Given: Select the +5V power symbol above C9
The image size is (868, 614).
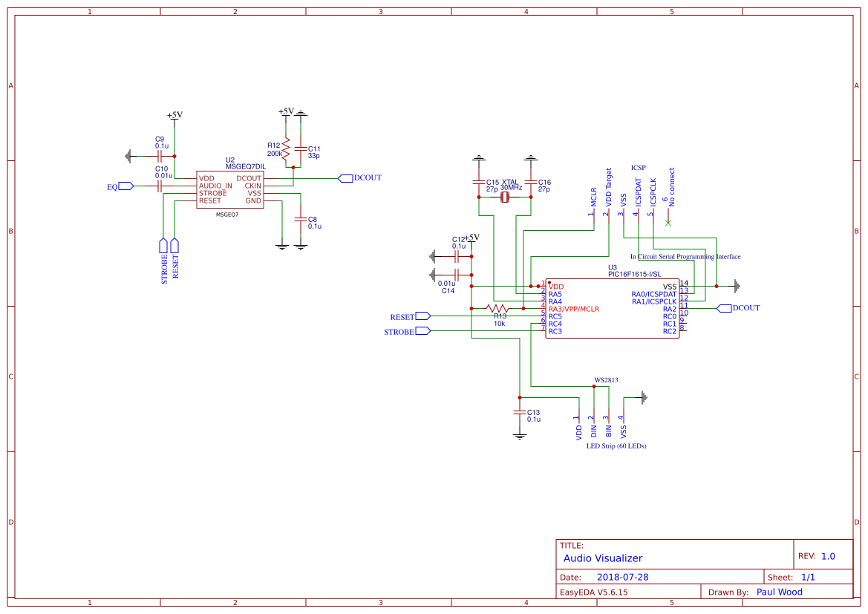Looking at the screenshot, I should click(173, 116).
